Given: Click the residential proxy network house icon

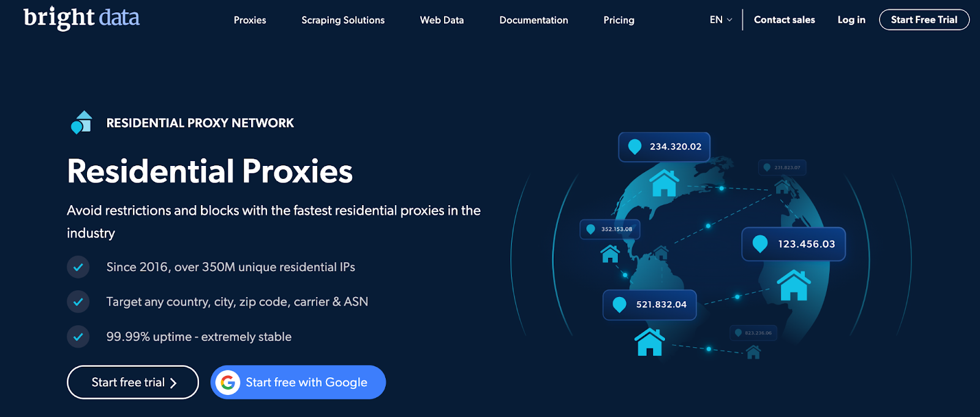Looking at the screenshot, I should click(81, 122).
